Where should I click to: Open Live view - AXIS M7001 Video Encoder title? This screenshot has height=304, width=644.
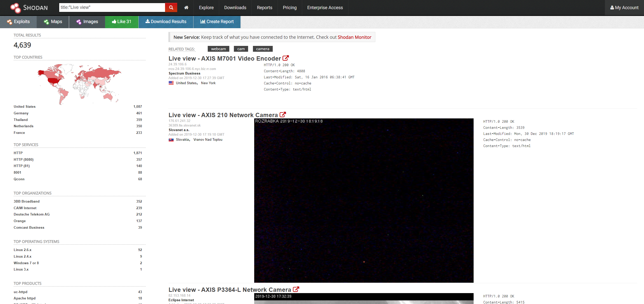(x=225, y=59)
